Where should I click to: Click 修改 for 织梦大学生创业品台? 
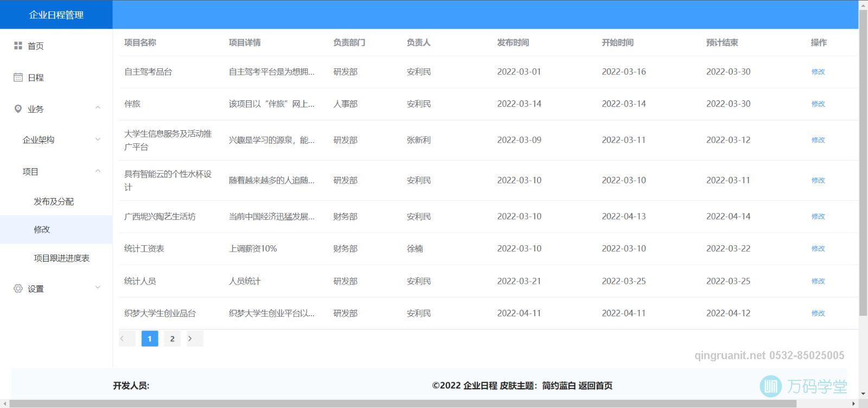click(x=818, y=313)
